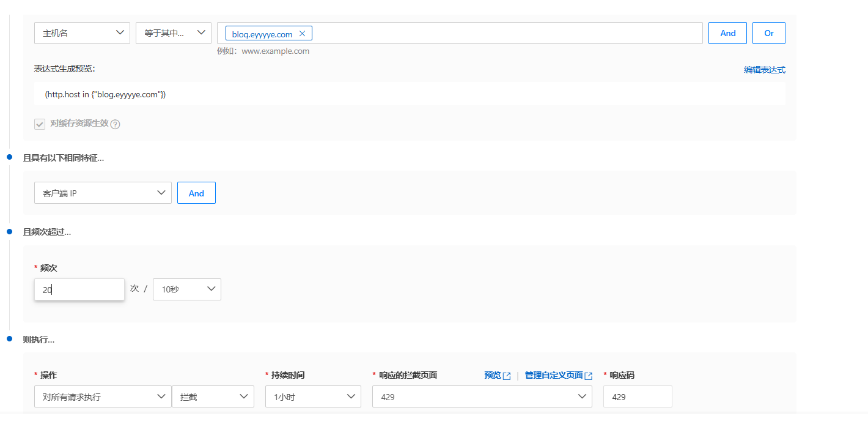The height and width of the screenshot is (424, 868).
Task: Open the 编辑表达式 link
Action: 764,70
